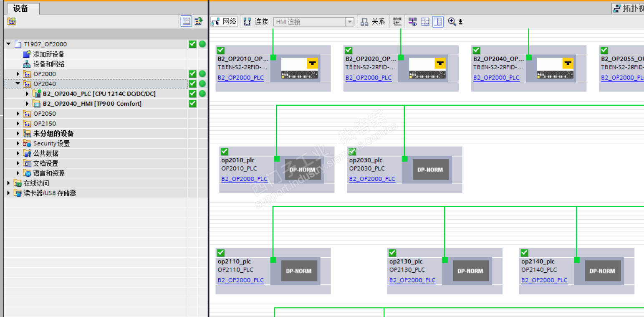The height and width of the screenshot is (317, 644).
Task: Select the OP2050 tree row
Action: tap(96, 114)
